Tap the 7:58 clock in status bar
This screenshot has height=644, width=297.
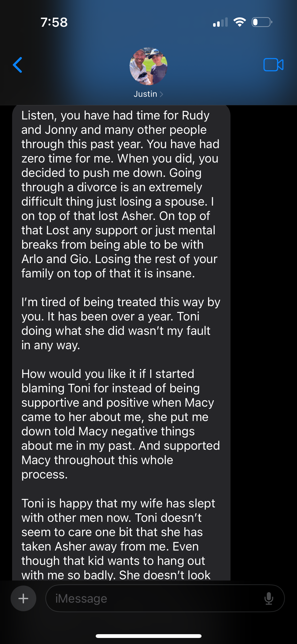point(54,22)
